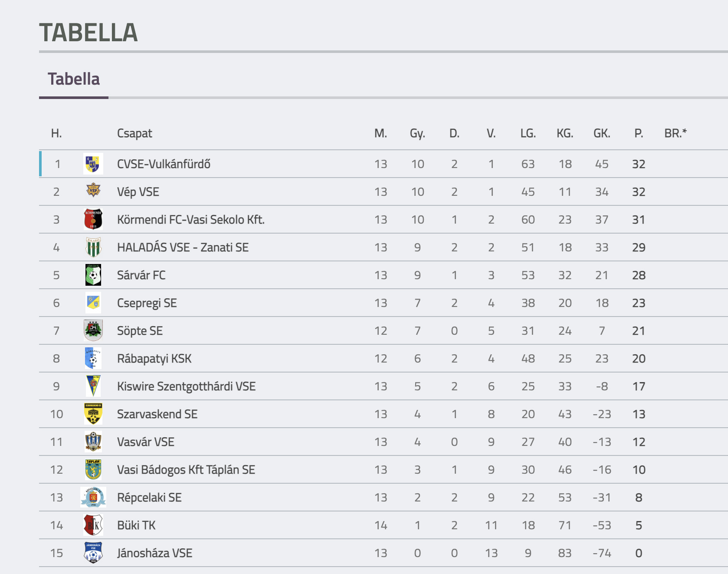This screenshot has height=574, width=728.
Task: Click the GK. goal difference column header
Action: click(x=602, y=133)
